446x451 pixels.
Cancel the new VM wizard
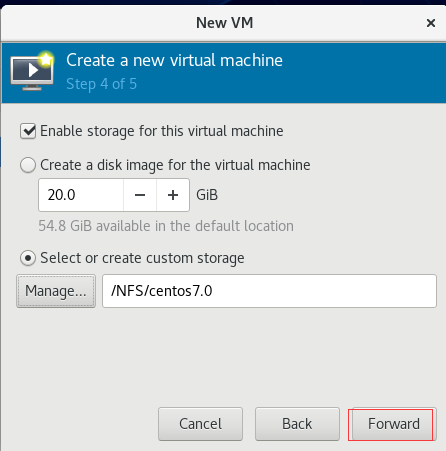point(200,424)
